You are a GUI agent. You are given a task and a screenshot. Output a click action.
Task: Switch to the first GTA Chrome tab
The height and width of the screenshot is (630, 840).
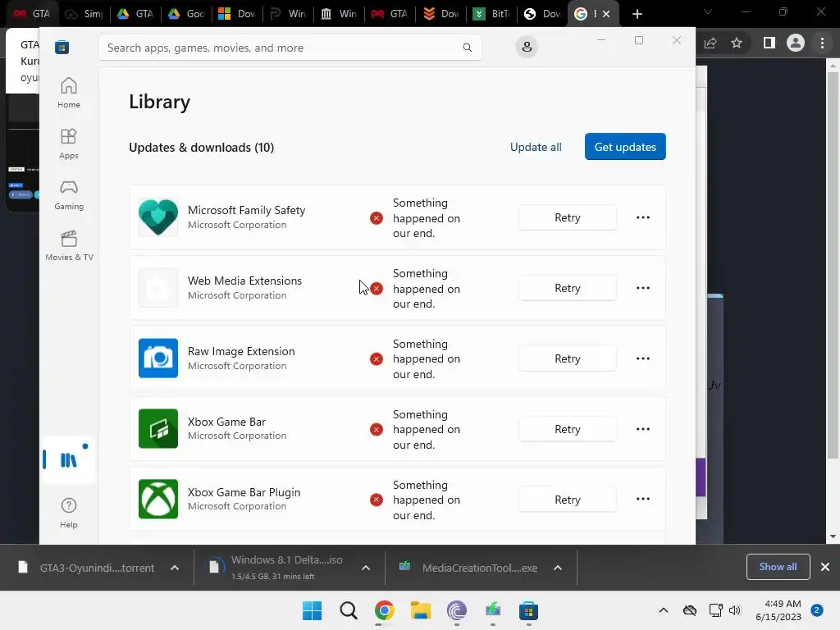(31, 14)
